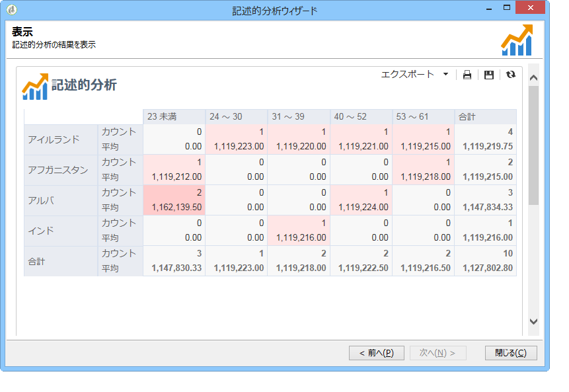Click the highlighted cell 1,162,139.50
Viewport: 569px width, 392px height.
coord(176,208)
